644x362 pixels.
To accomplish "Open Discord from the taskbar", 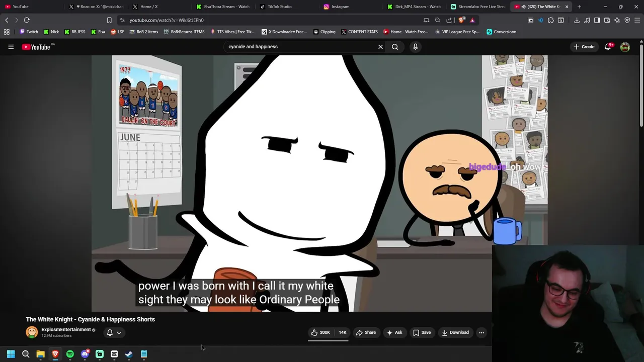I will (85, 354).
